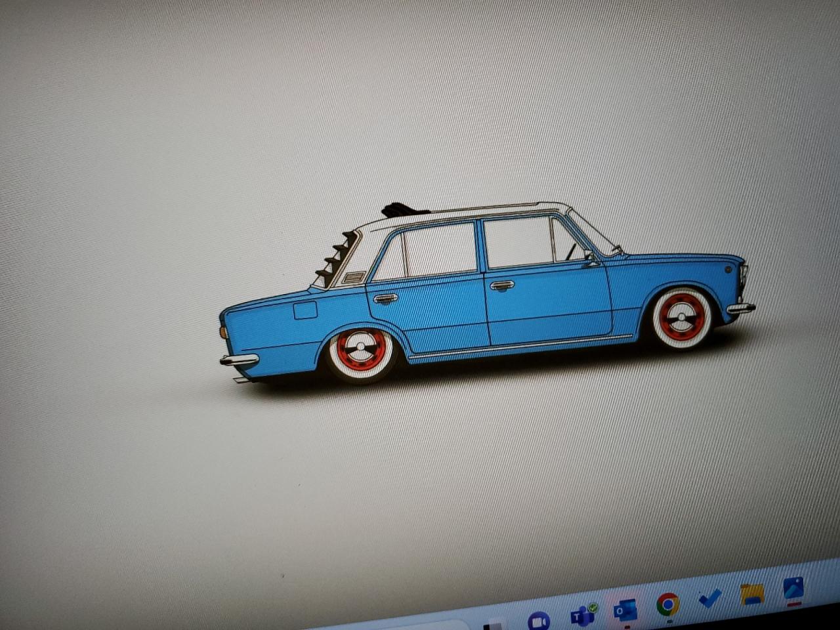Click the car's chrome front bumper

(x=741, y=308)
